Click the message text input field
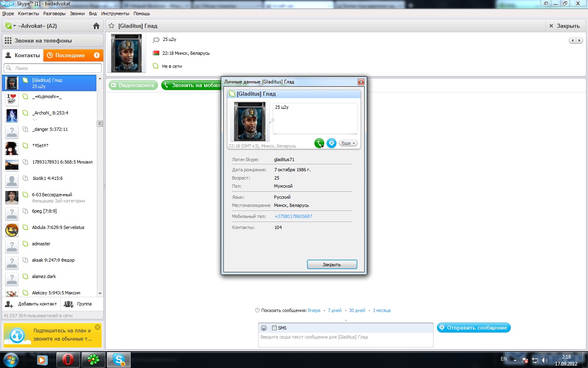The height and width of the screenshot is (368, 588). pyautogui.click(x=345, y=340)
